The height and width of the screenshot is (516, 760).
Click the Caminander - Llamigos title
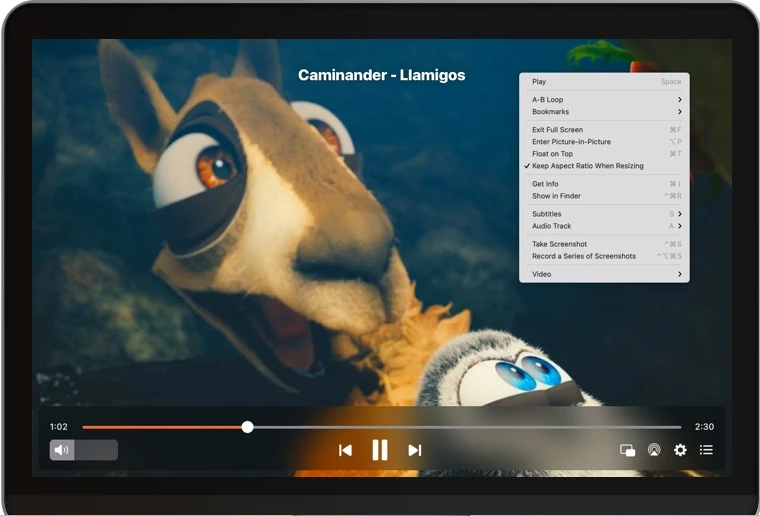381,75
